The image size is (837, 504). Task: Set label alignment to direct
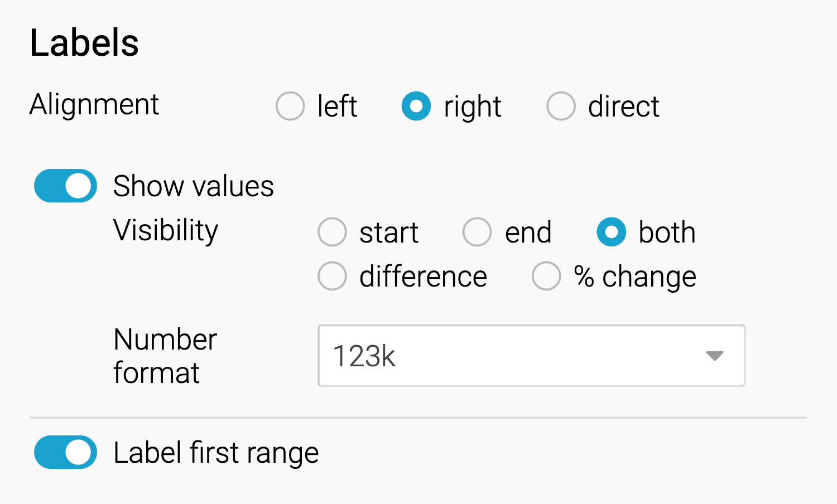click(x=561, y=106)
